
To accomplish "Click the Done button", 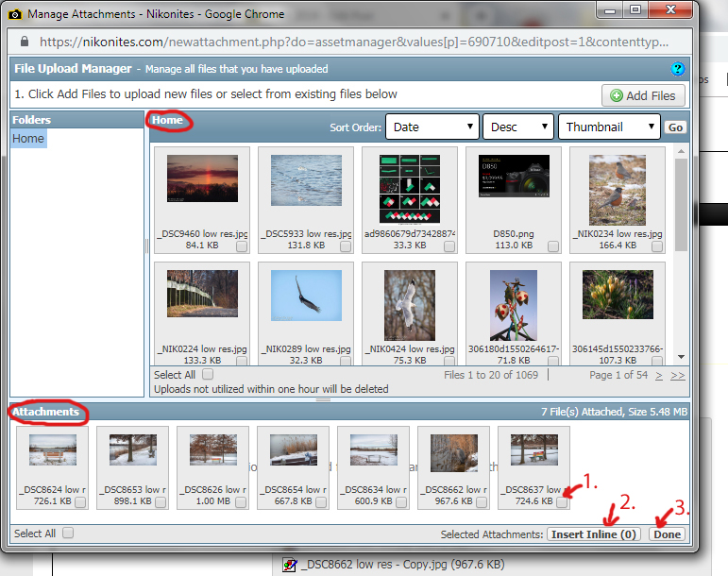I will coord(668,534).
